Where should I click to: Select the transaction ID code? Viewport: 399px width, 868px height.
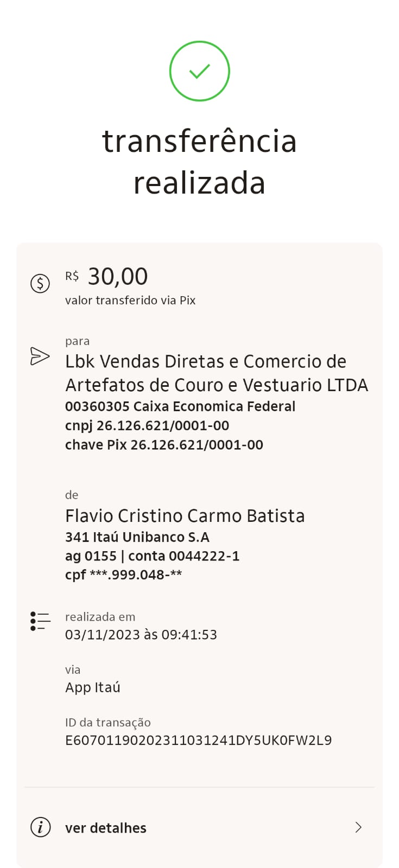(198, 741)
